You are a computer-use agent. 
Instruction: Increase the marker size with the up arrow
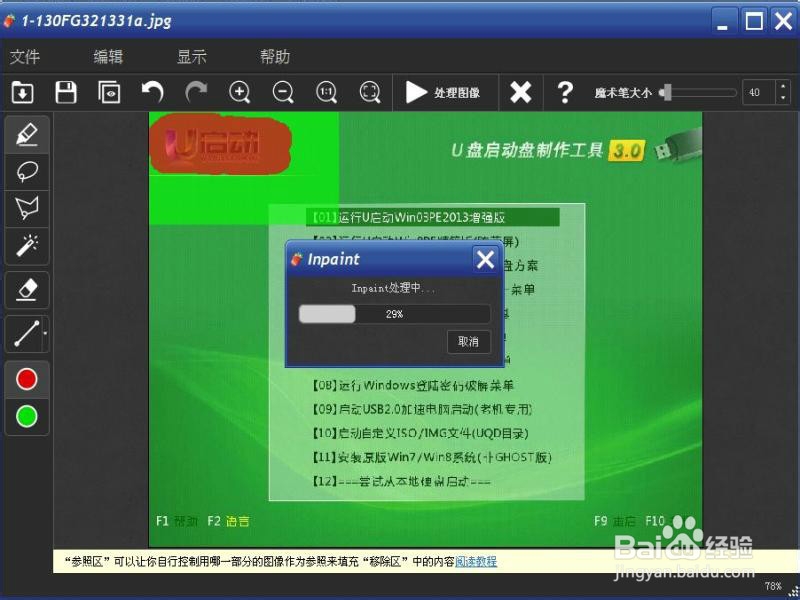point(783,87)
